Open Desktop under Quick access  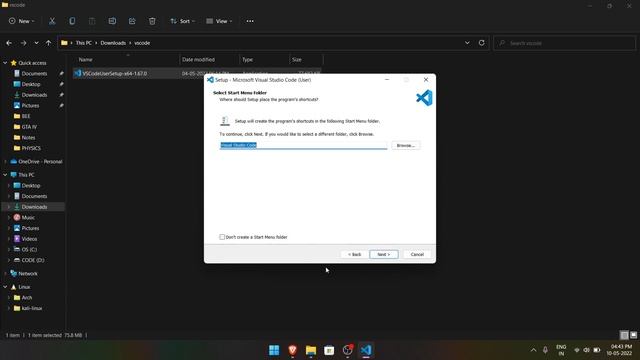click(x=31, y=84)
